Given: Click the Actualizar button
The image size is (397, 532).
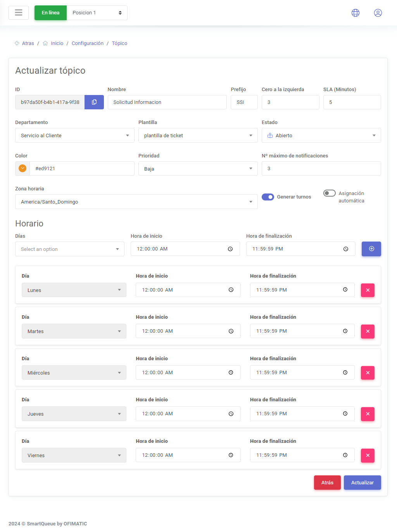Looking at the screenshot, I should pos(362,482).
